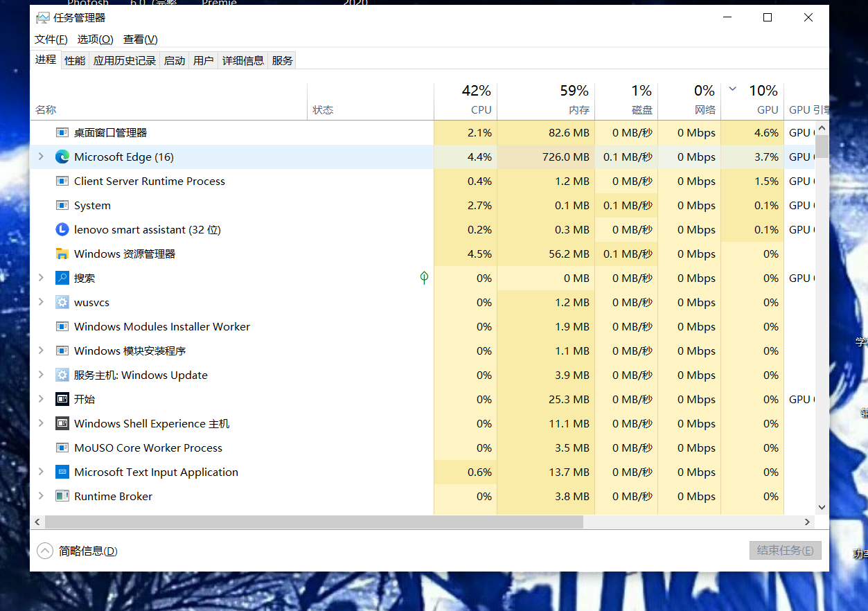Click the vertical scrollbar thumb
The image size is (868, 611).
(822, 145)
